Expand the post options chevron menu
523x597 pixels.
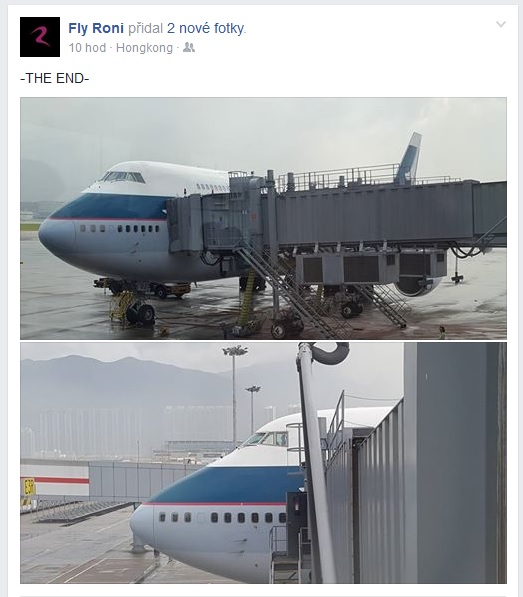[x=501, y=24]
